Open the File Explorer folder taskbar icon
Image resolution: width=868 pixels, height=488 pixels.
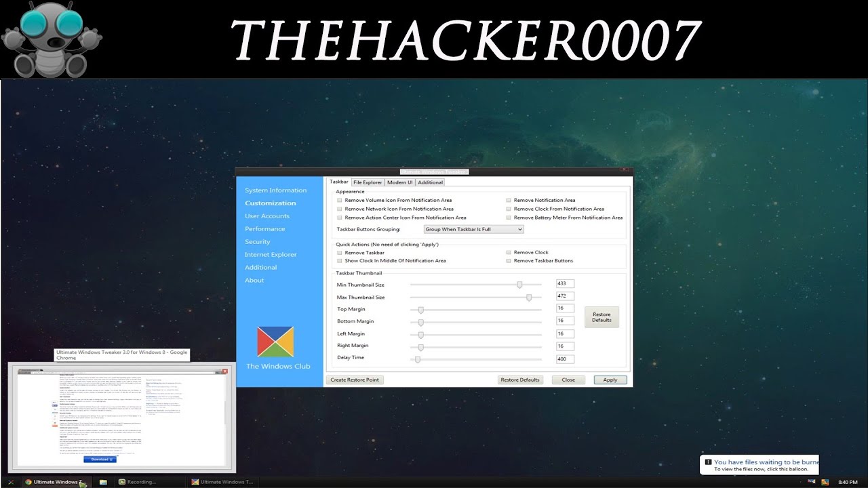103,482
